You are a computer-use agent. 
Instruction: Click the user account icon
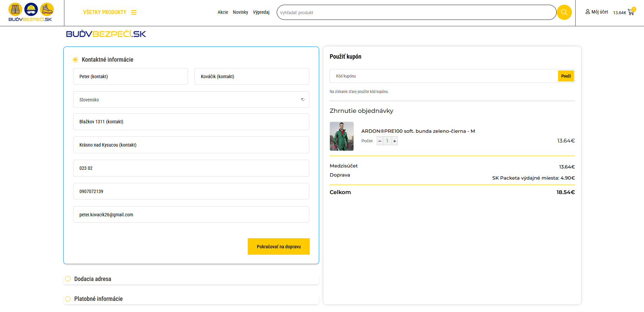[587, 12]
